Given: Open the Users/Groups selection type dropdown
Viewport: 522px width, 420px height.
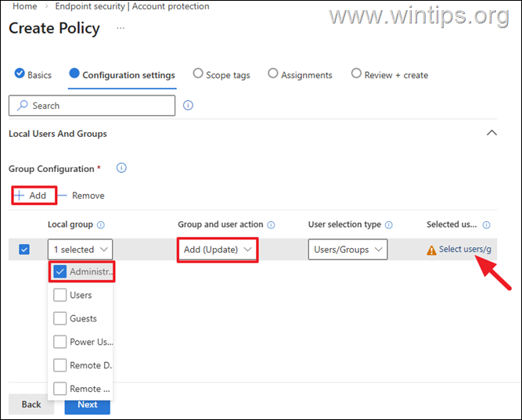Looking at the screenshot, I should (348, 249).
